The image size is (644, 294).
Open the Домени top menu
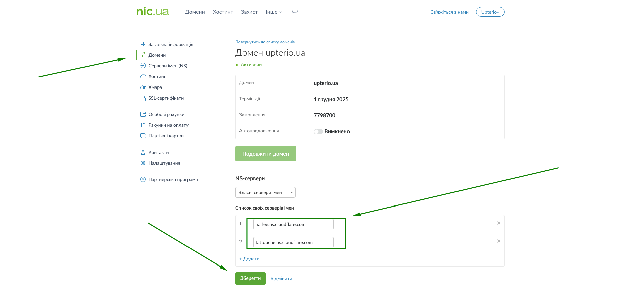pos(195,12)
